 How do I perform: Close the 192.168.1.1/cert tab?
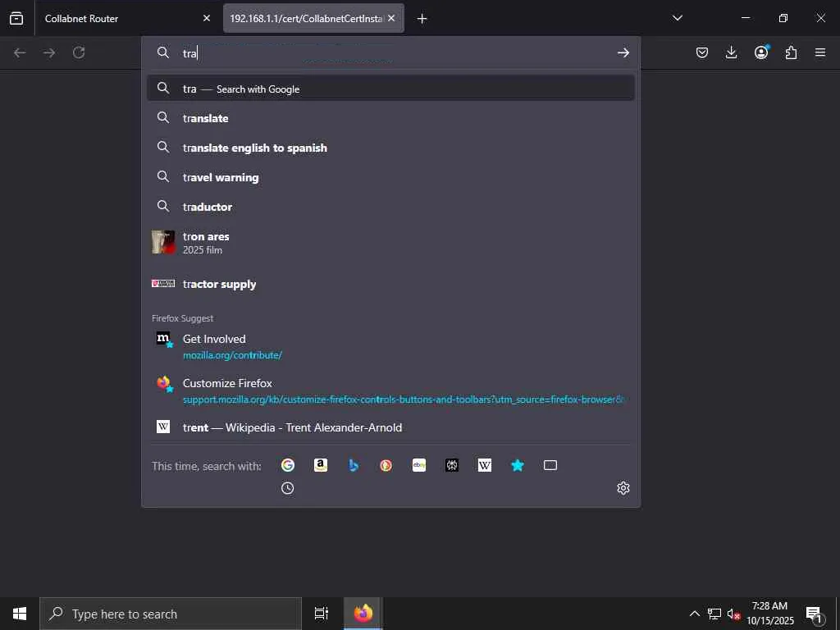[x=391, y=18]
